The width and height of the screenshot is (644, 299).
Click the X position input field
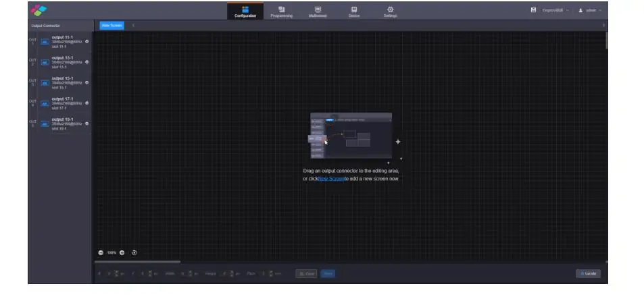(x=109, y=273)
